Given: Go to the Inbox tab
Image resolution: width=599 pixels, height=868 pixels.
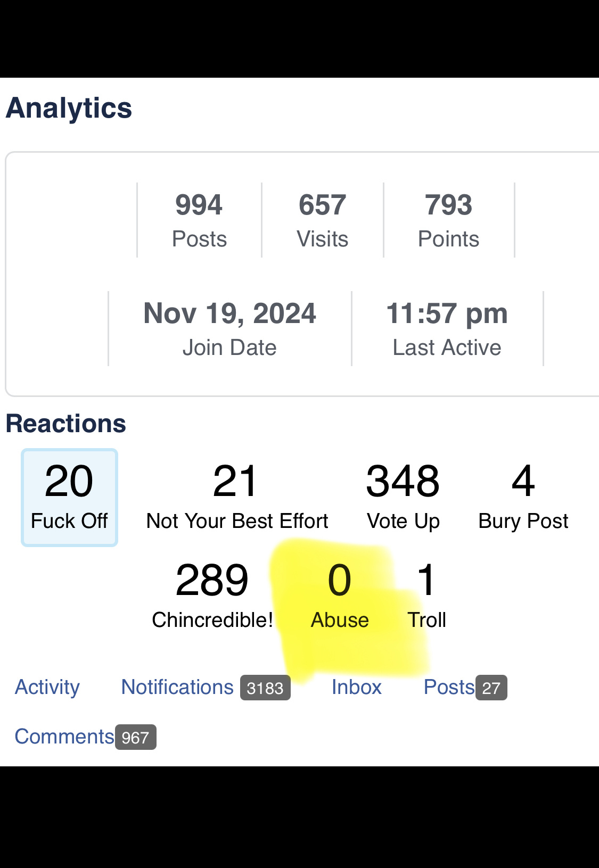Looking at the screenshot, I should (x=356, y=687).
